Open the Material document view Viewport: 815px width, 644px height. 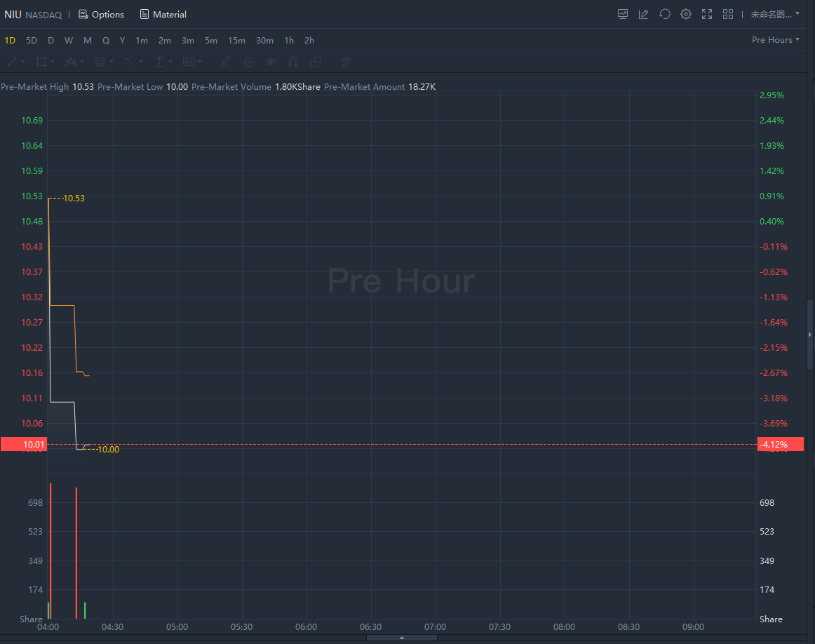163,15
